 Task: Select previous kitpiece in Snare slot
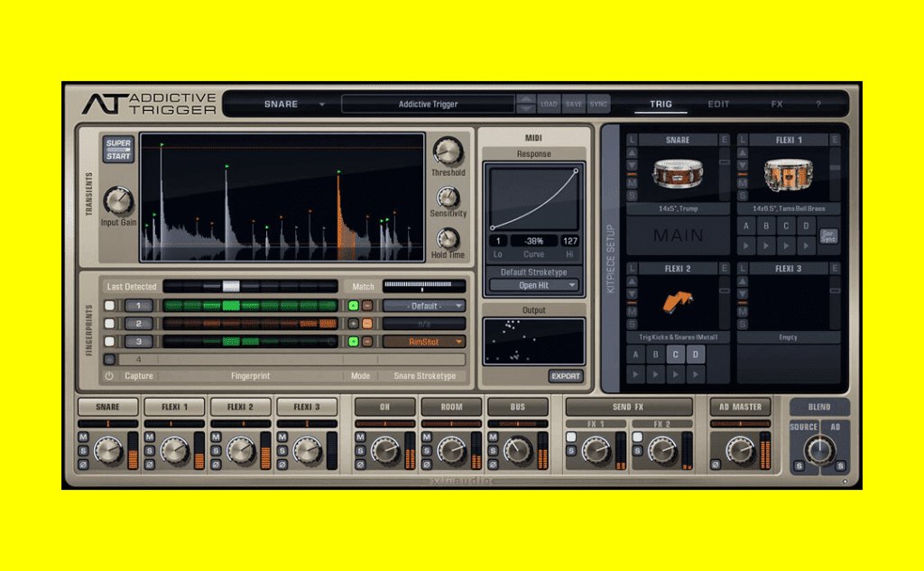tap(632, 152)
